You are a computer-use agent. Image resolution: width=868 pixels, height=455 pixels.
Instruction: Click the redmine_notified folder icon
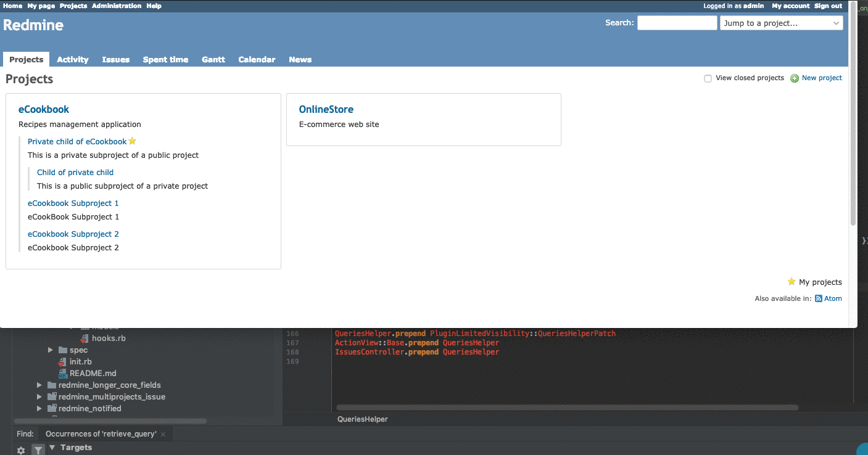pyautogui.click(x=52, y=409)
